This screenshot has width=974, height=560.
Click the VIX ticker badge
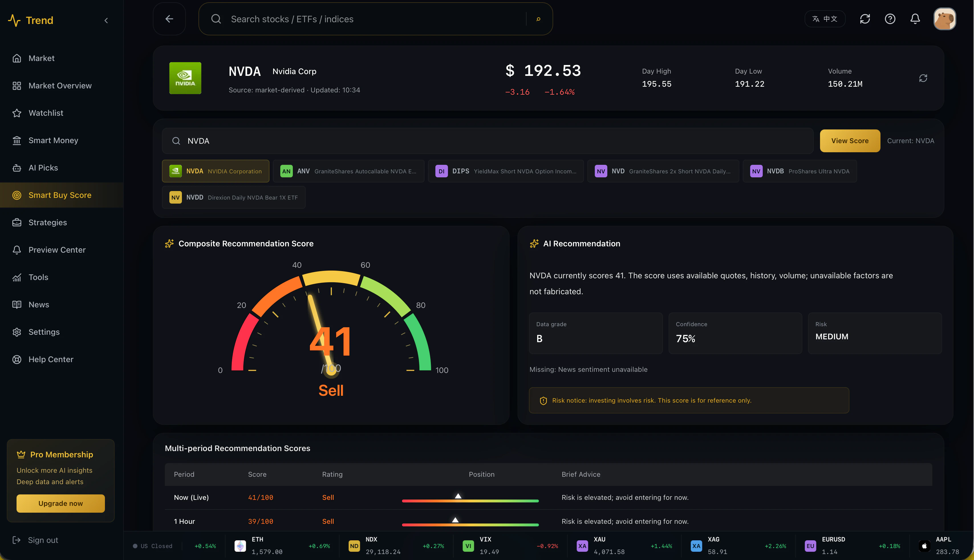468,546
